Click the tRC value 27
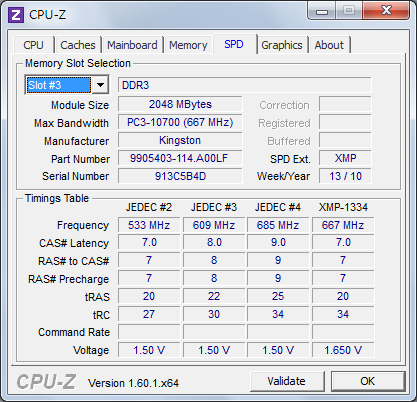The image size is (417, 402). tap(149, 314)
